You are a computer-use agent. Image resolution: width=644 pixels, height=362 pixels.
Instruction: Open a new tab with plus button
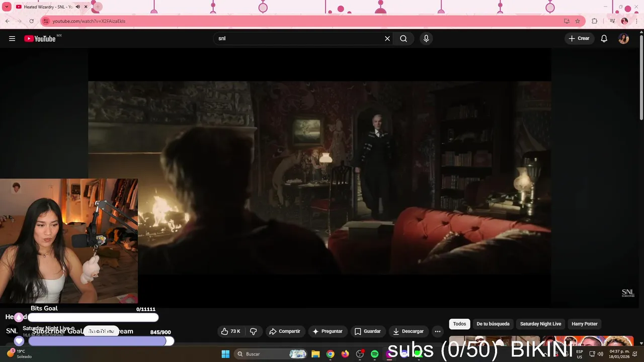[x=97, y=7]
